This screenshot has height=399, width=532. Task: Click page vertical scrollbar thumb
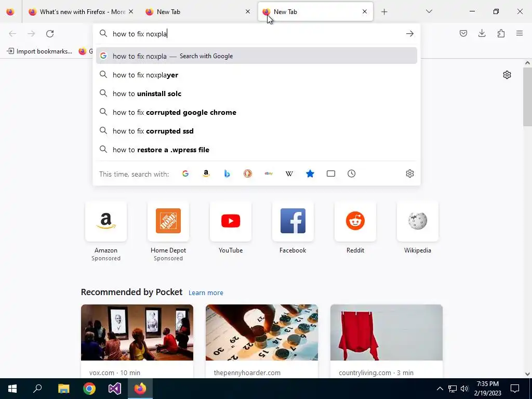tap(527, 97)
